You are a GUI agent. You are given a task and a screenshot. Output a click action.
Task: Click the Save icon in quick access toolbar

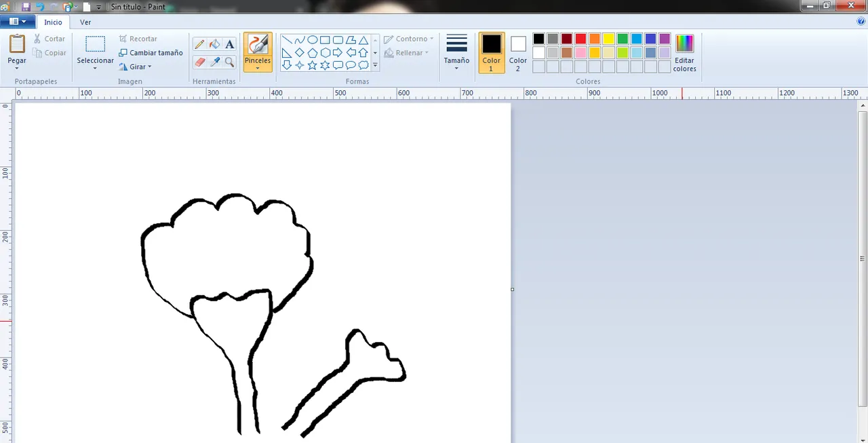pos(26,6)
